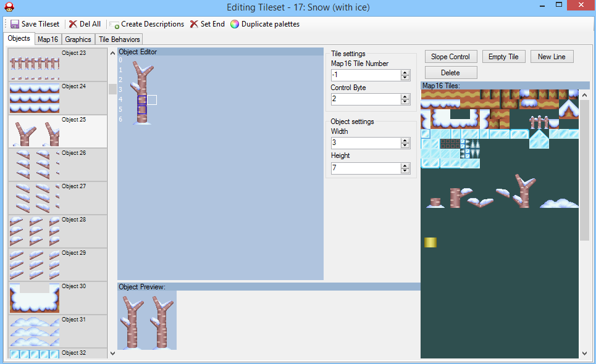The image size is (596, 364).
Task: Click the Slope Control button
Action: pyautogui.click(x=450, y=57)
